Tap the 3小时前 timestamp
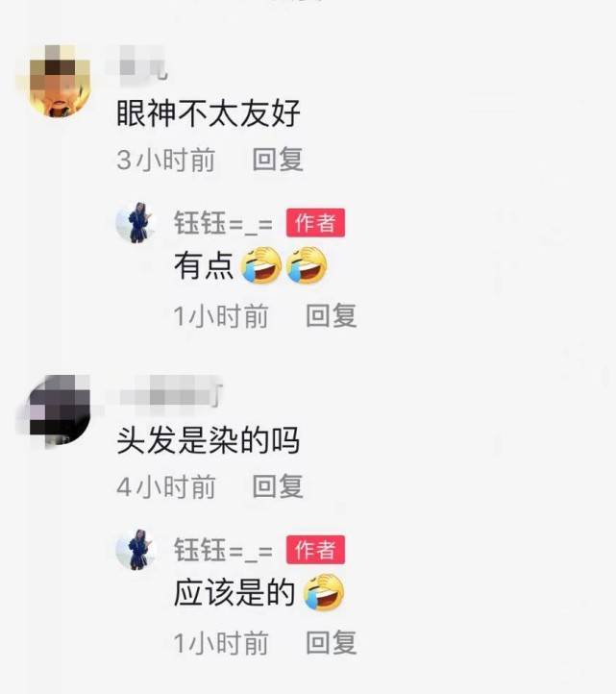616x694 pixels. (x=166, y=160)
